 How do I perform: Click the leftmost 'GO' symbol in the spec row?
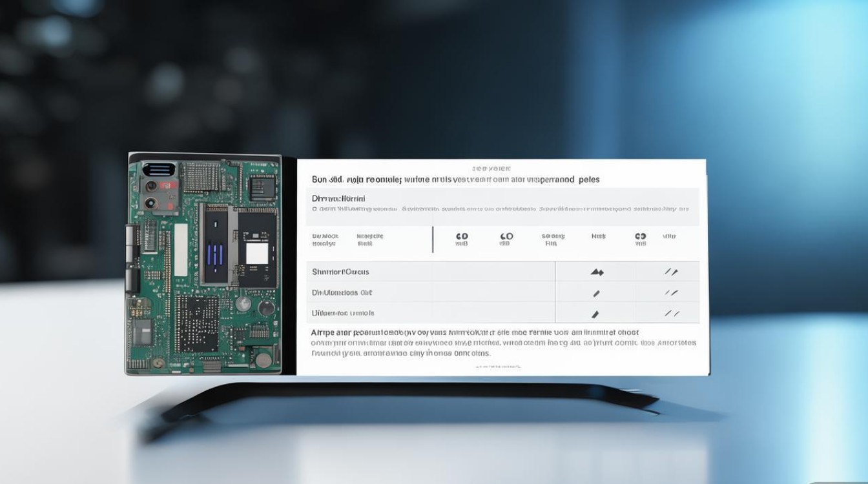coord(462,237)
